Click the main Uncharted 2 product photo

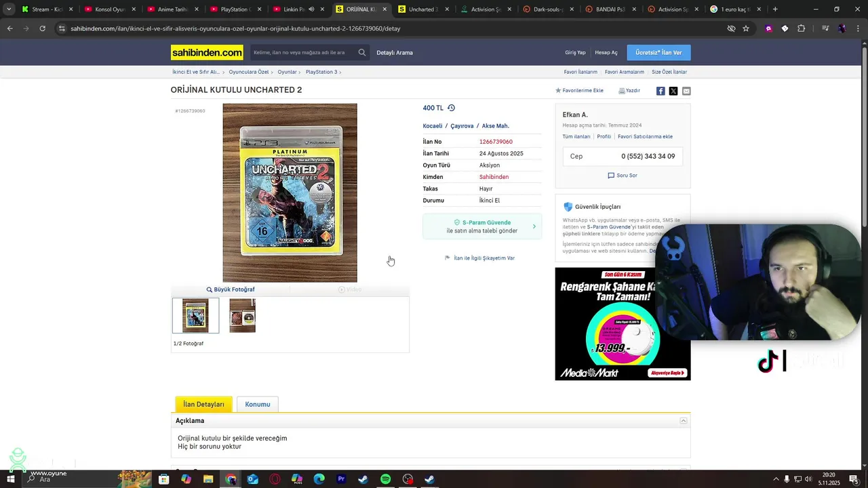coord(290,192)
